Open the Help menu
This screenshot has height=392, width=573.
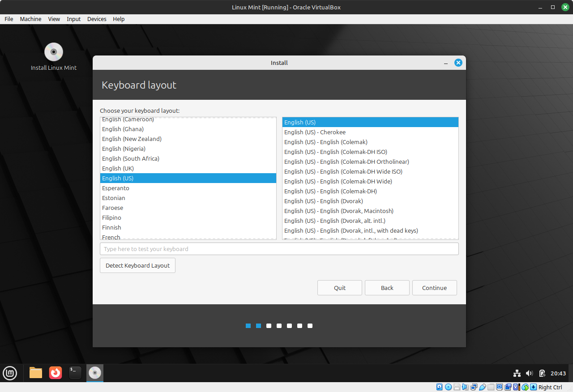[119, 19]
